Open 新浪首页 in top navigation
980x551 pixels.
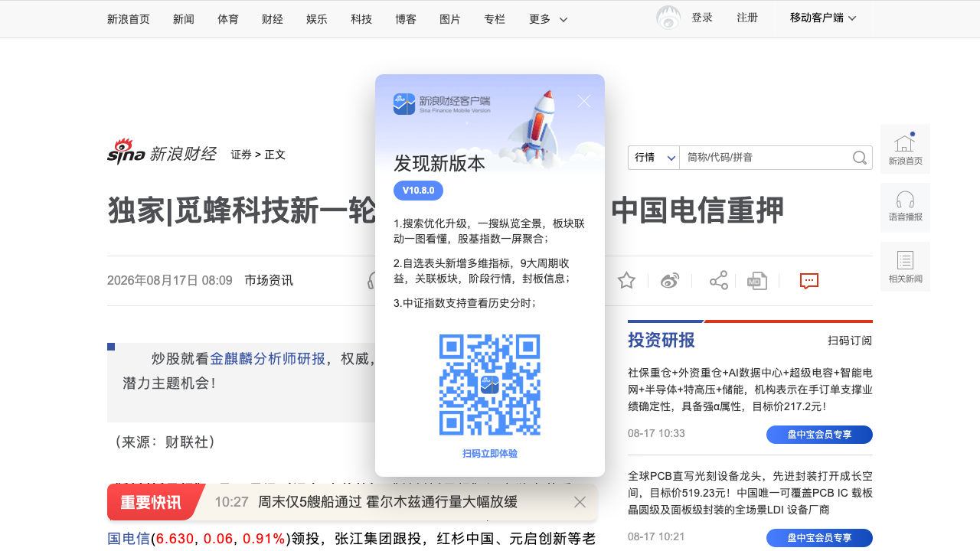[129, 19]
